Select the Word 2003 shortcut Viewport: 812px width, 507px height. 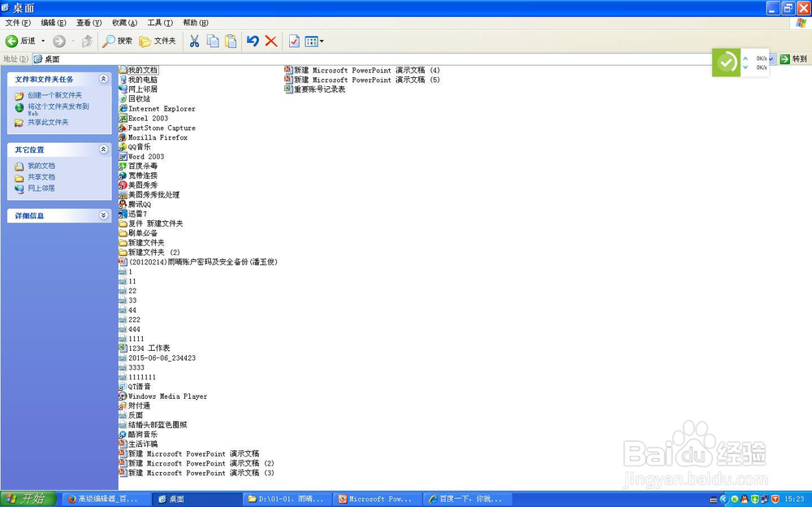click(x=142, y=157)
